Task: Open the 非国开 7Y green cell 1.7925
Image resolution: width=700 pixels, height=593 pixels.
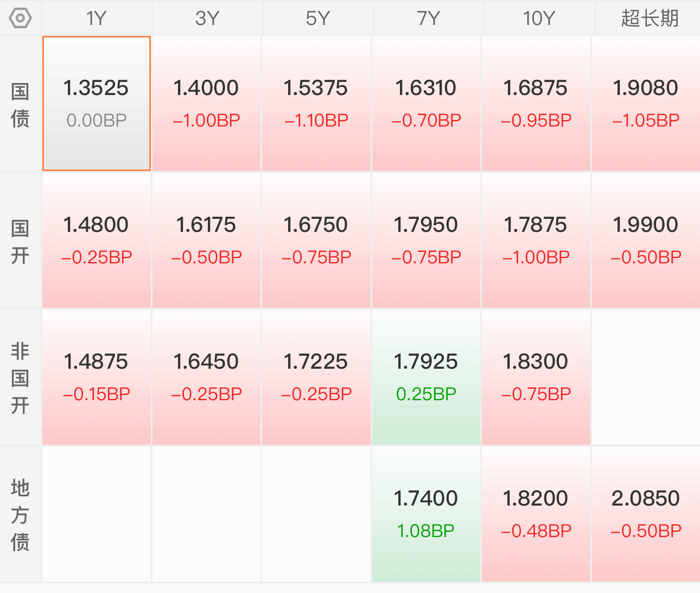Action: pyautogui.click(x=426, y=377)
